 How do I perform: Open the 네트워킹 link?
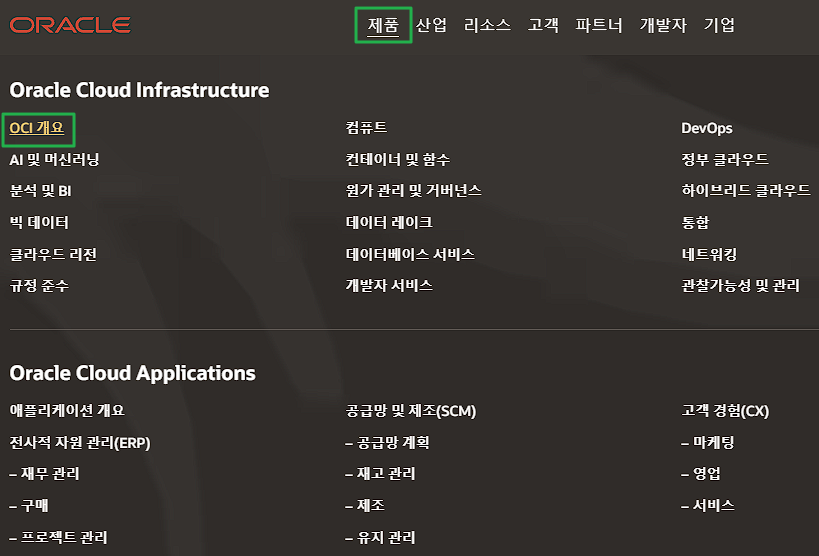pyautogui.click(x=709, y=254)
